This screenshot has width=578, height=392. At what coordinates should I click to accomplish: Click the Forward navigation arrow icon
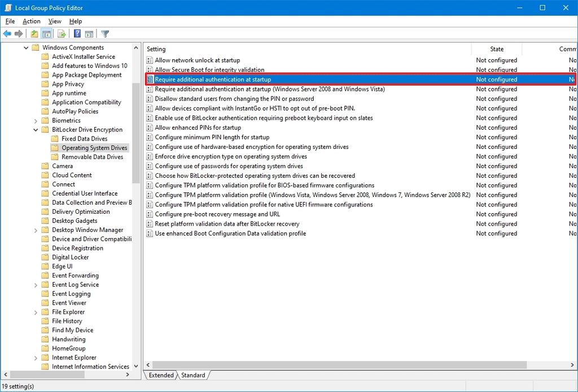tap(18, 33)
